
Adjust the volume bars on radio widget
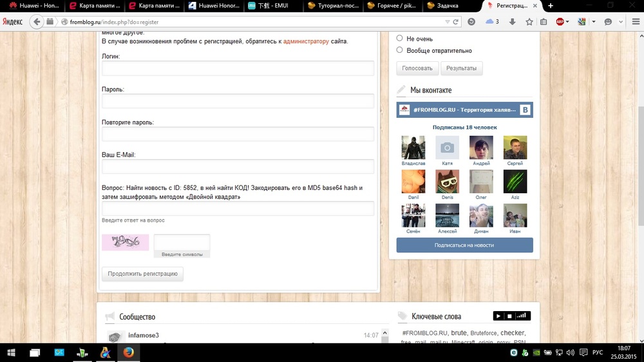pos(523,316)
